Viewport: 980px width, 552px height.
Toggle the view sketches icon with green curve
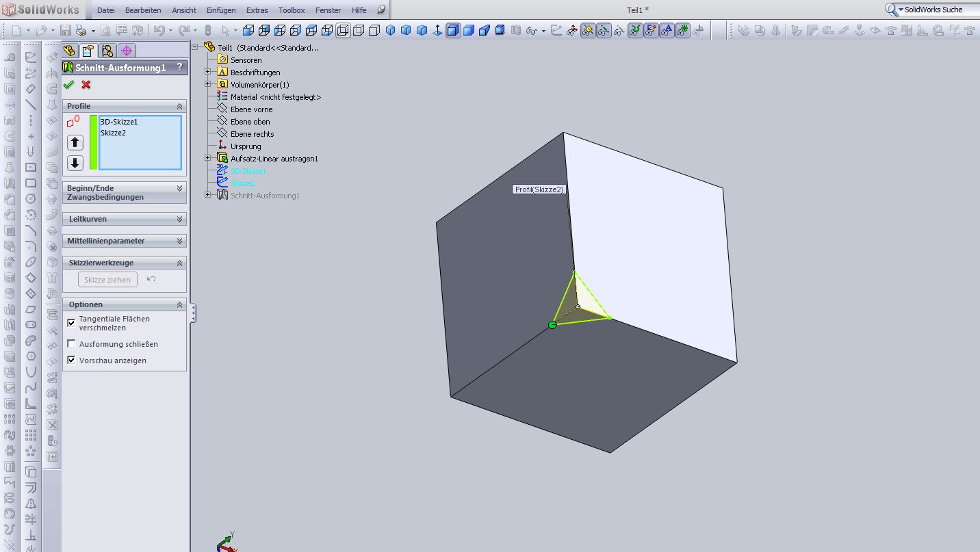pyautogui.click(x=635, y=30)
